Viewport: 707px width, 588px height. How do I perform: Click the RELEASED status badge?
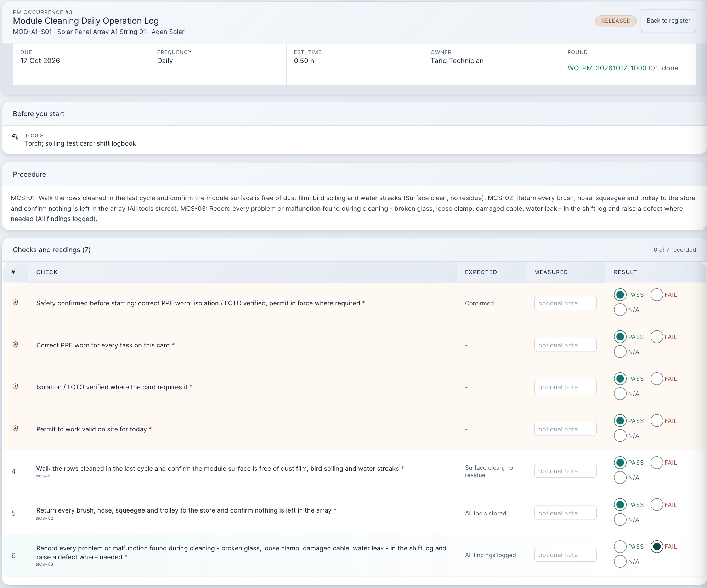(x=616, y=21)
